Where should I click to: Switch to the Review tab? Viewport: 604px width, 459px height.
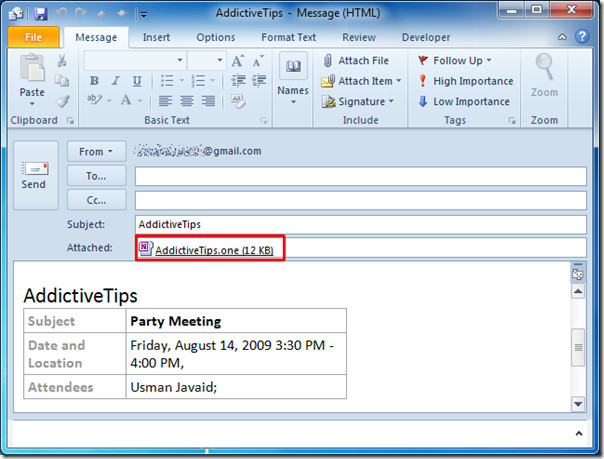click(359, 37)
